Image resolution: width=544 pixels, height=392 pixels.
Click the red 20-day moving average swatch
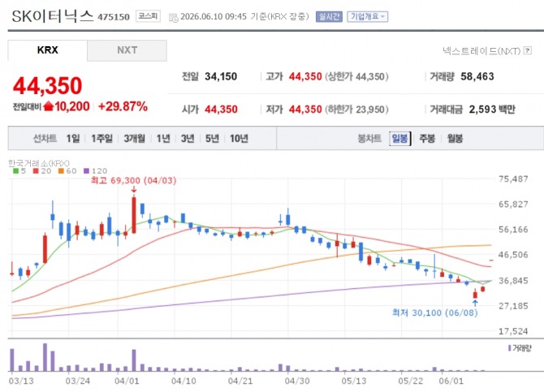pyautogui.click(x=36, y=170)
